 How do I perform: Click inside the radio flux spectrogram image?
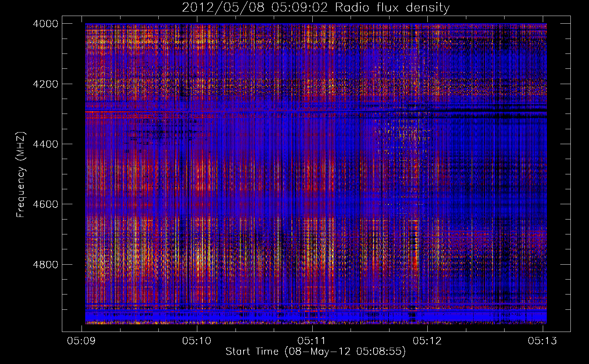316,174
